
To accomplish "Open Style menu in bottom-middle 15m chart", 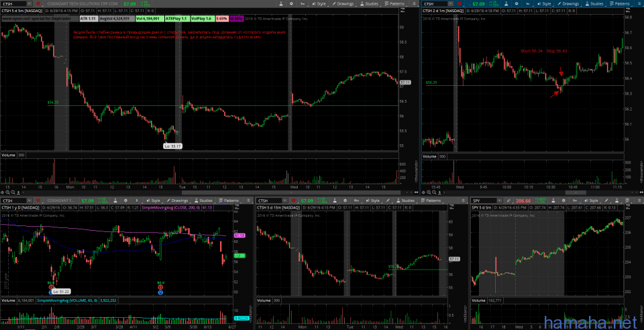I will [x=372, y=201].
